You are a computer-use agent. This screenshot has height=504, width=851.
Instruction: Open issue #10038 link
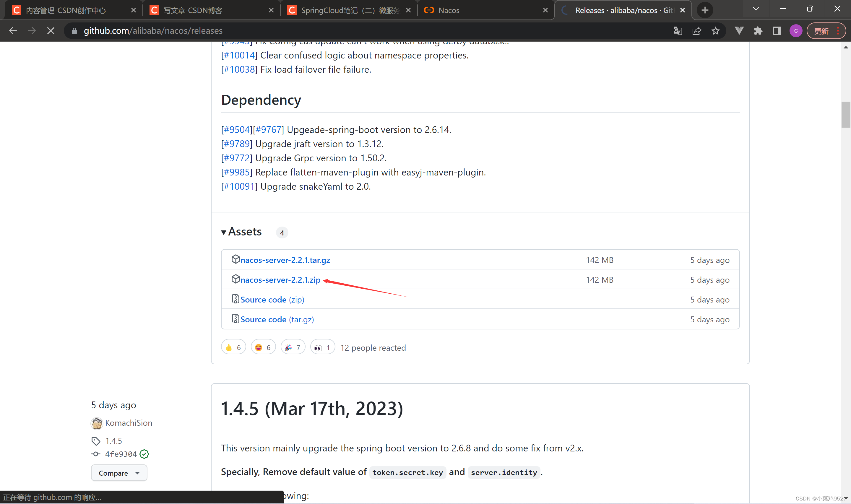tap(239, 70)
